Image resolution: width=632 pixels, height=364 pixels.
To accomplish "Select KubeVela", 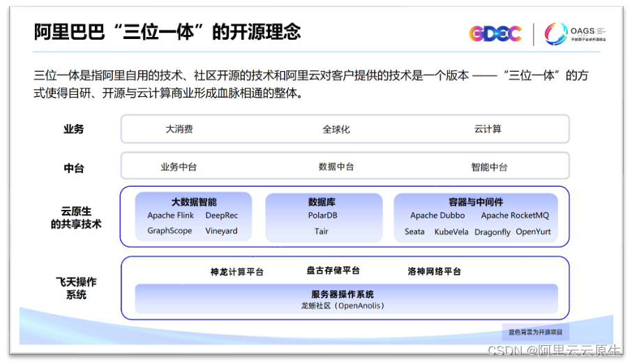I will click(451, 232).
